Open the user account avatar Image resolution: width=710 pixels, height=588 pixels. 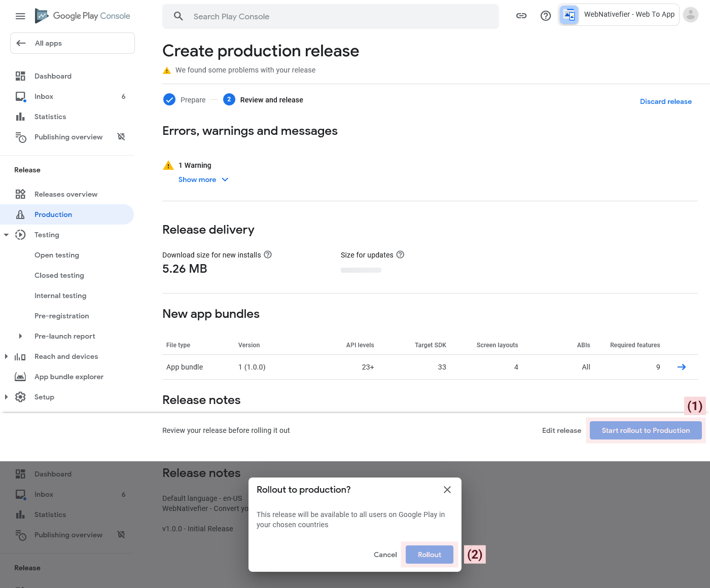coord(691,15)
